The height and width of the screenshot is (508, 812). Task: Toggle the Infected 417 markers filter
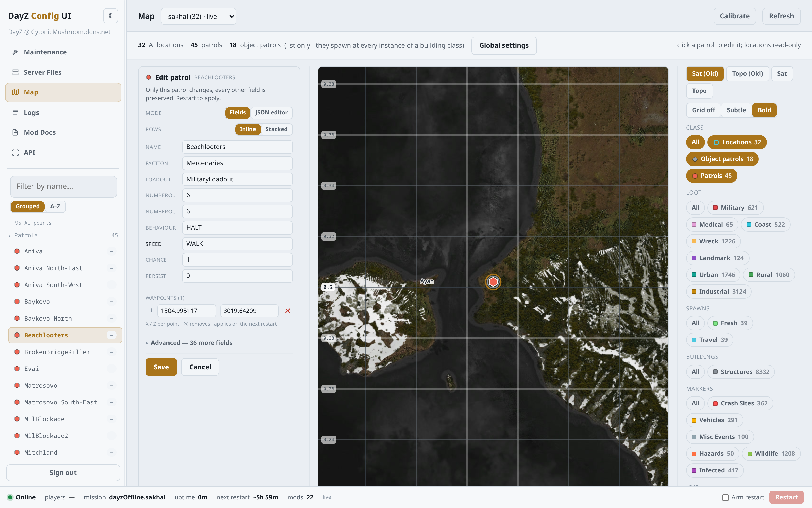[715, 470]
